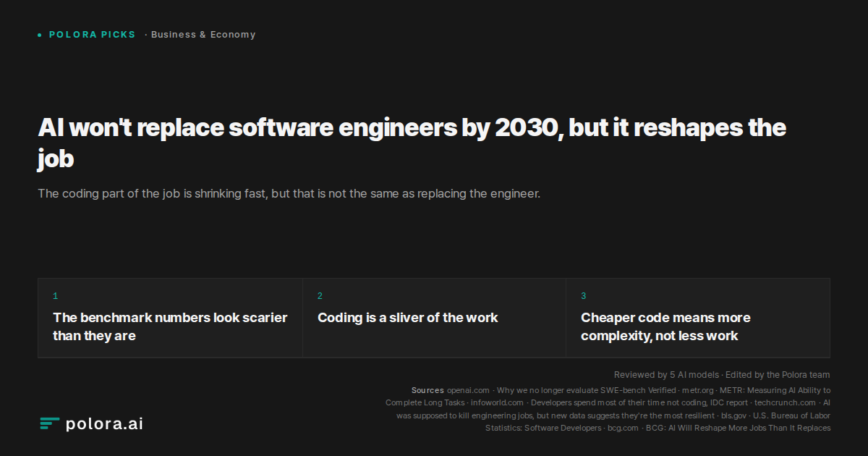Select the Business & Economy category
Image resolution: width=868 pixels, height=456 pixels.
[x=203, y=35]
